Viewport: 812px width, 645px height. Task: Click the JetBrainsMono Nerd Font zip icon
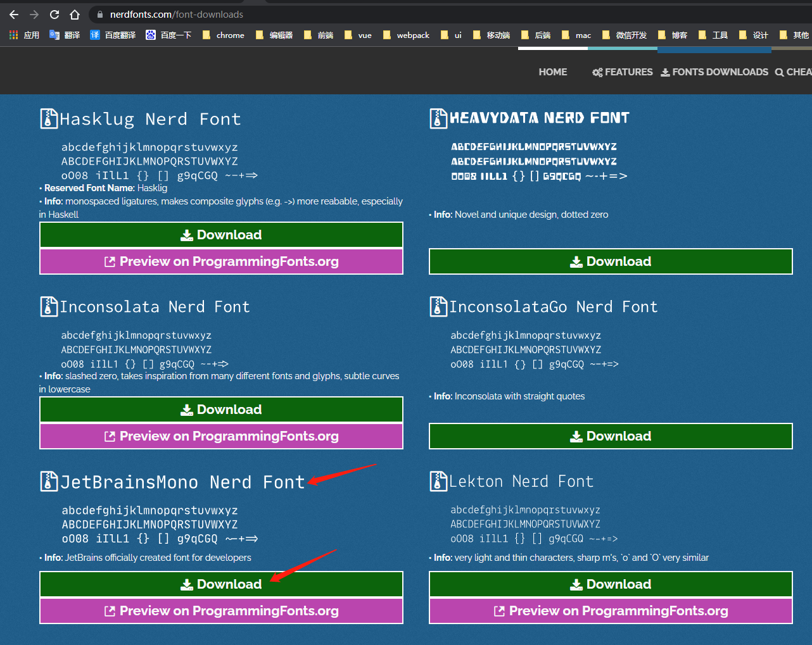pos(49,482)
